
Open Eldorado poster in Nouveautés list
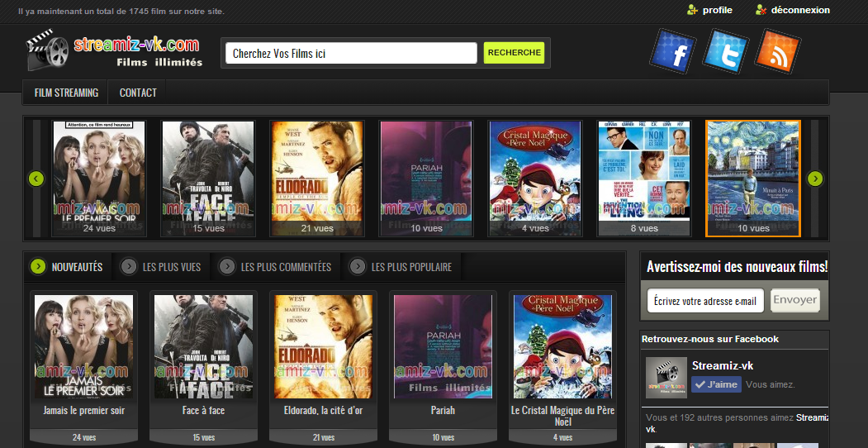[323, 346]
